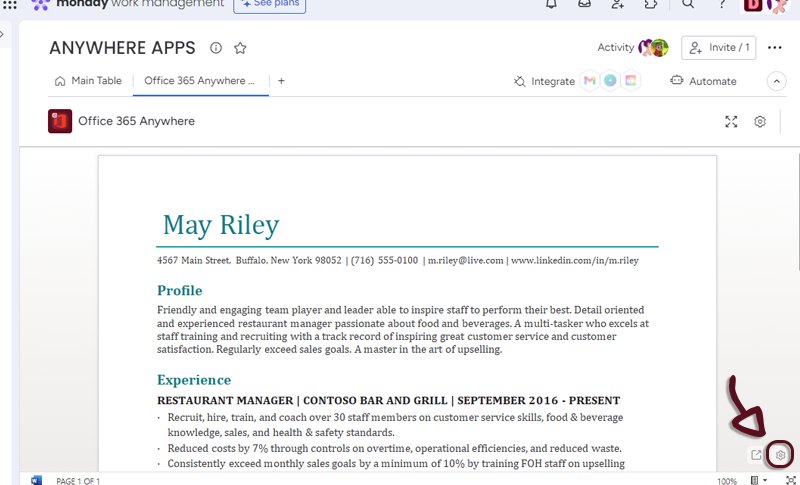
Task: Open view settings gear beside fullscreen icon
Action: (760, 122)
